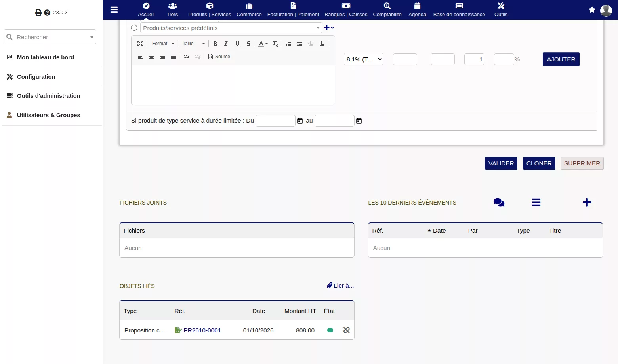Underline text in the editor
Viewport: 618px width, 364px height.
(x=237, y=44)
